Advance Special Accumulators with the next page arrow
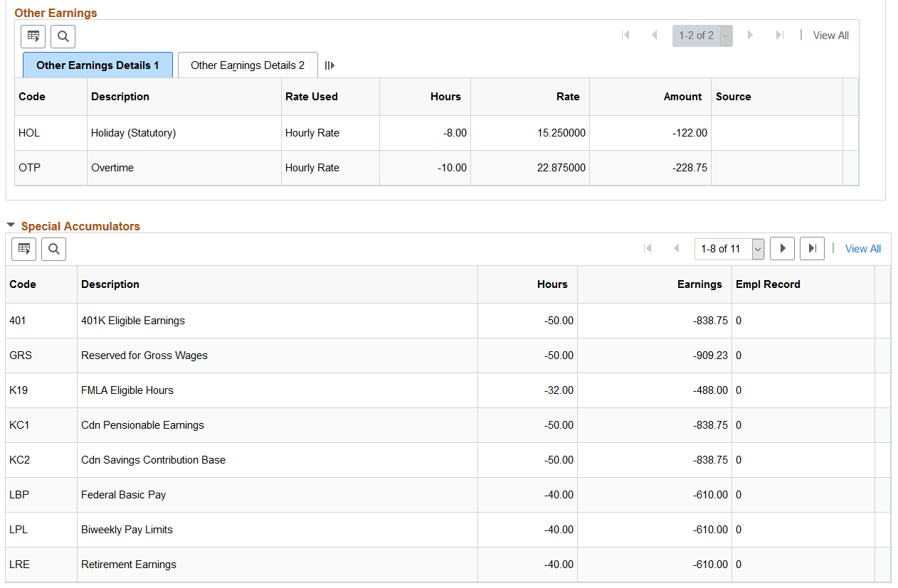 pyautogui.click(x=782, y=248)
